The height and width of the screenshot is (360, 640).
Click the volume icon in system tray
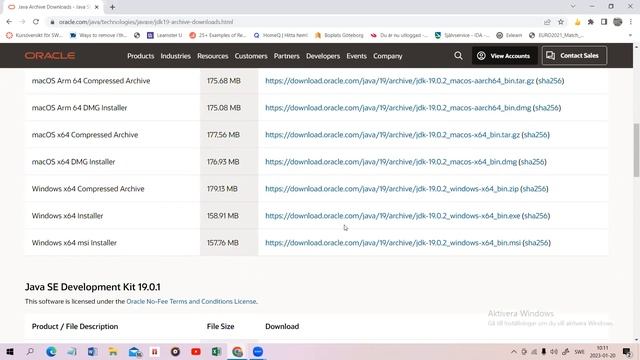coord(554,351)
